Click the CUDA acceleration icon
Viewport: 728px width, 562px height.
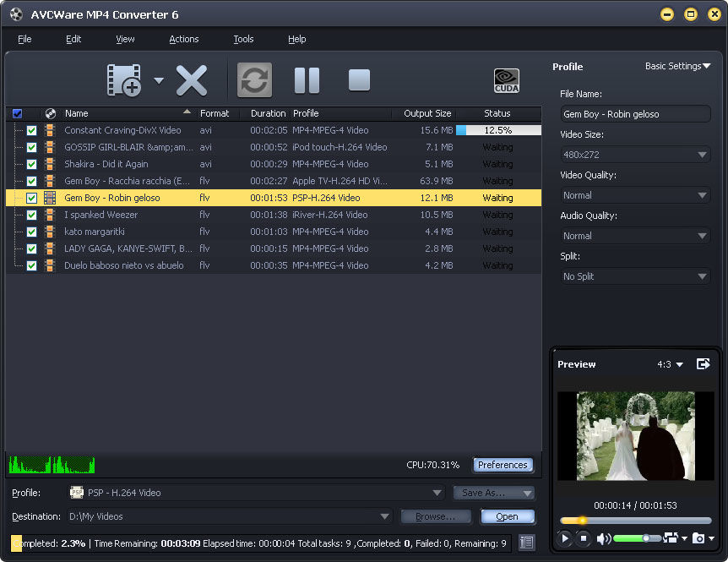[x=507, y=80]
